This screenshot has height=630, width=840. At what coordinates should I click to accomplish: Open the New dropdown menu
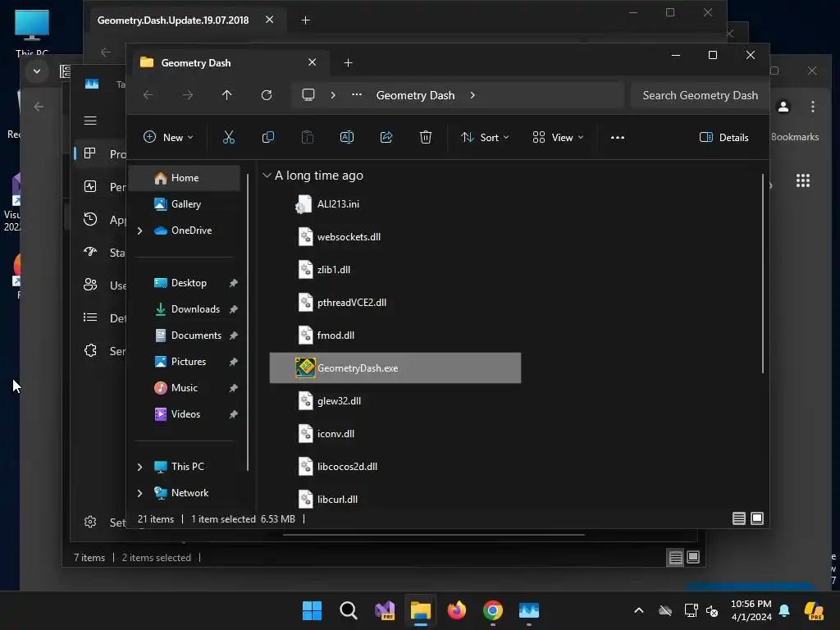click(x=168, y=138)
